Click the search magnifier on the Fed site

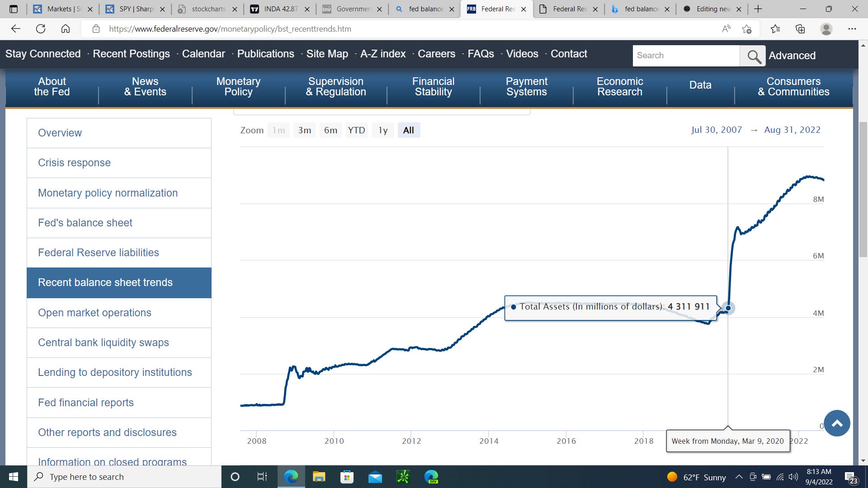pyautogui.click(x=752, y=56)
